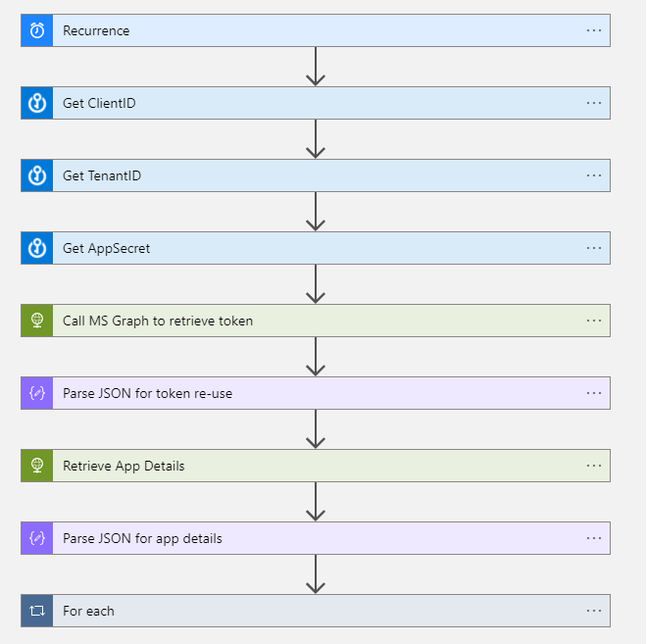Open ellipsis menu for For each step
Screen dimensions: 646x644
point(593,611)
